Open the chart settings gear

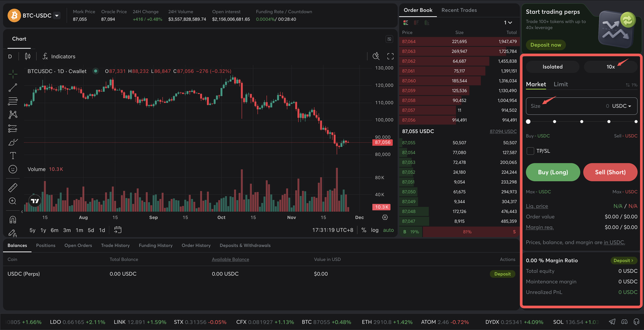385,217
